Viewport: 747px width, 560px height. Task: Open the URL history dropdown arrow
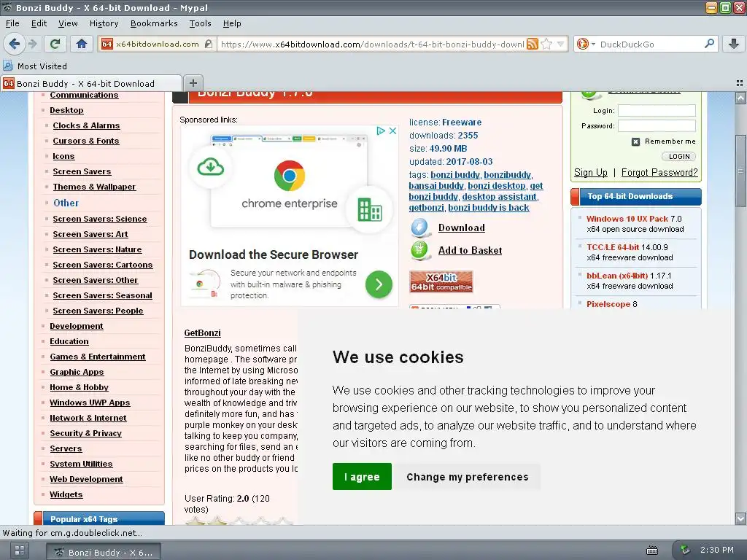(x=561, y=44)
